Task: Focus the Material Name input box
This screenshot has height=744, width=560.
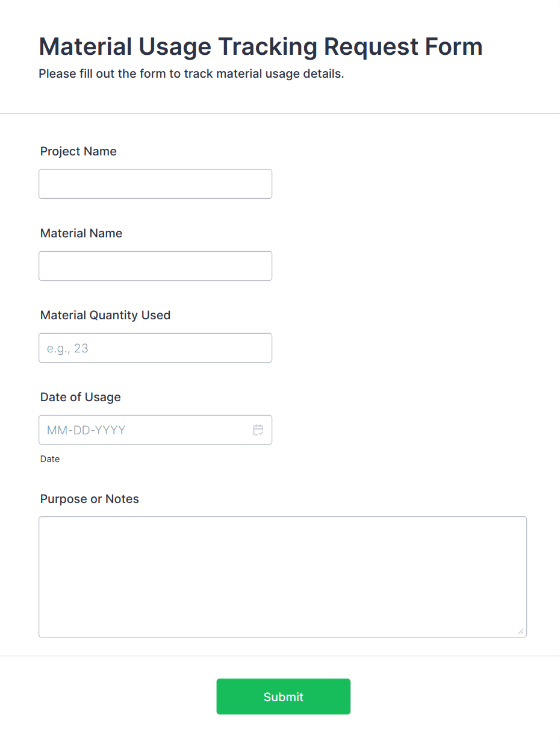Action: click(x=155, y=266)
